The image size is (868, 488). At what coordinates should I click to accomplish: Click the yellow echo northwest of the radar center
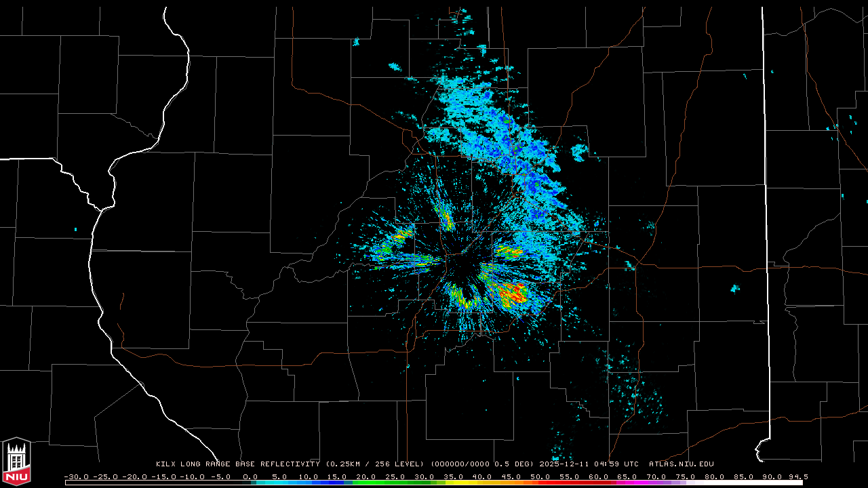[446, 219]
